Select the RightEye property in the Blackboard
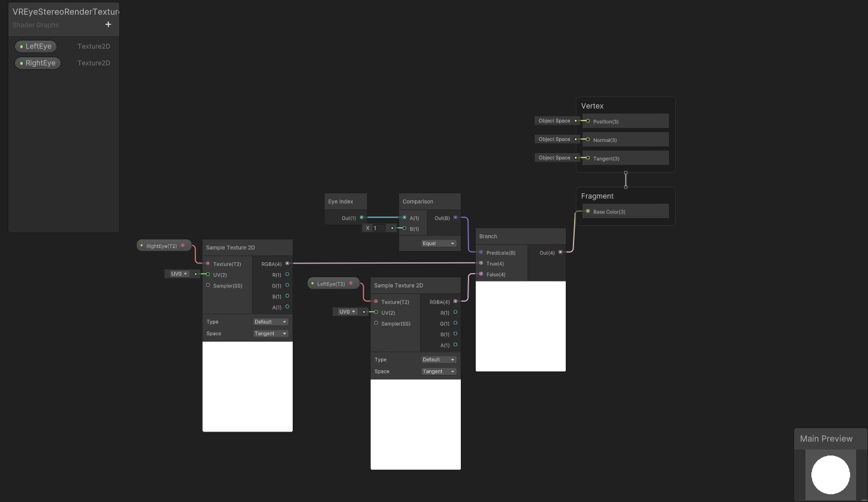This screenshot has width=868, height=502. [x=38, y=63]
